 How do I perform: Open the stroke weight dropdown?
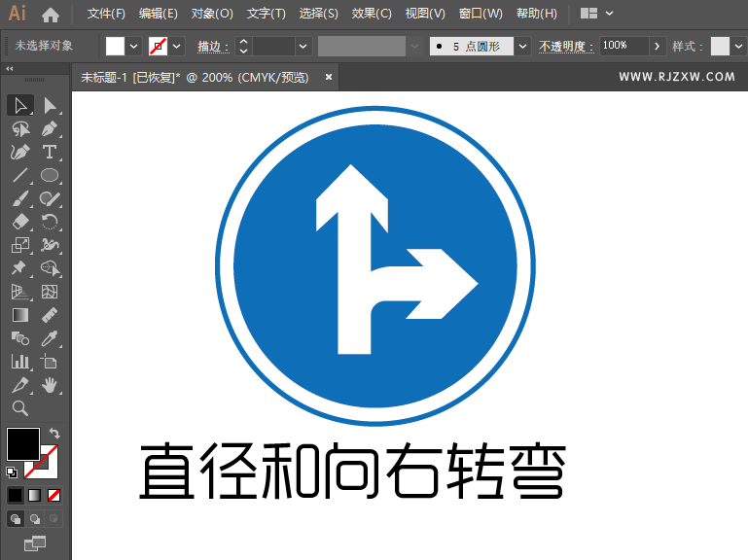pyautogui.click(x=303, y=47)
